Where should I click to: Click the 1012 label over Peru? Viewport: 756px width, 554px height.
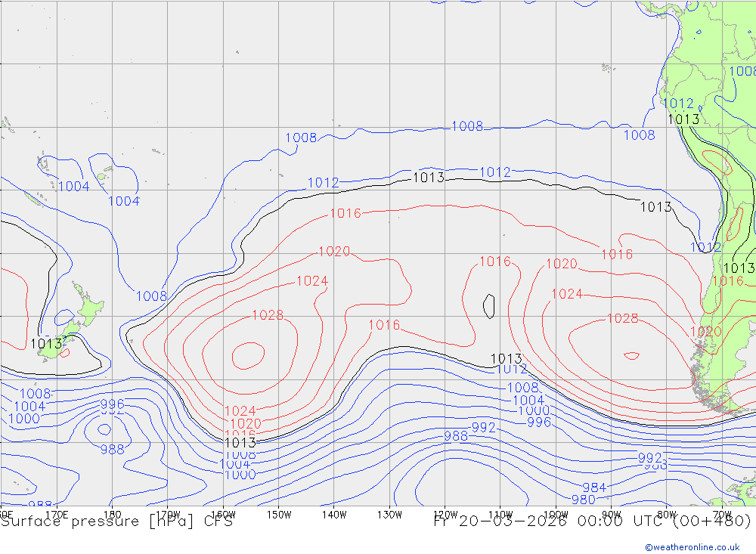[678, 104]
